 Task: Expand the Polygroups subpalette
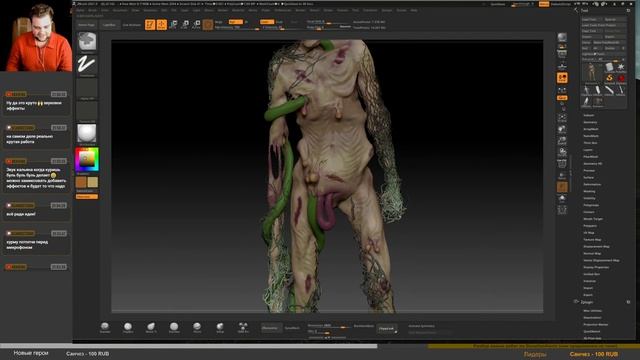pyautogui.click(x=591, y=205)
